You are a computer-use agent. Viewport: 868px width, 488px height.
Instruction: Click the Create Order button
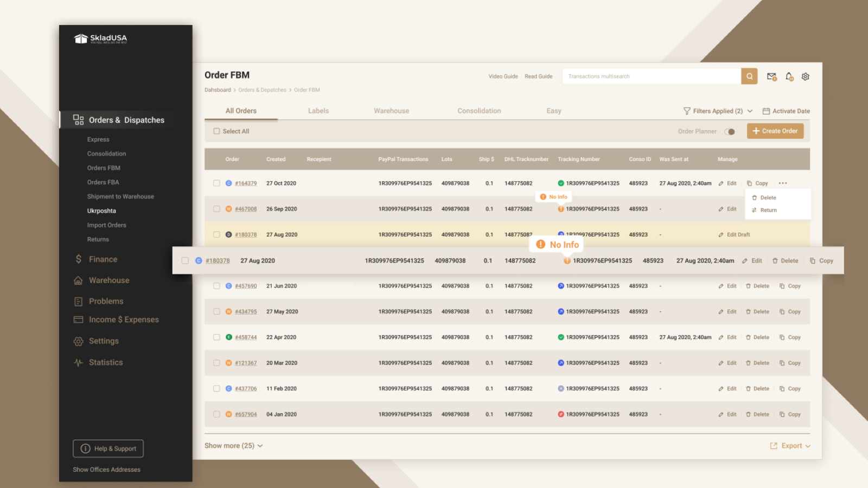click(775, 131)
